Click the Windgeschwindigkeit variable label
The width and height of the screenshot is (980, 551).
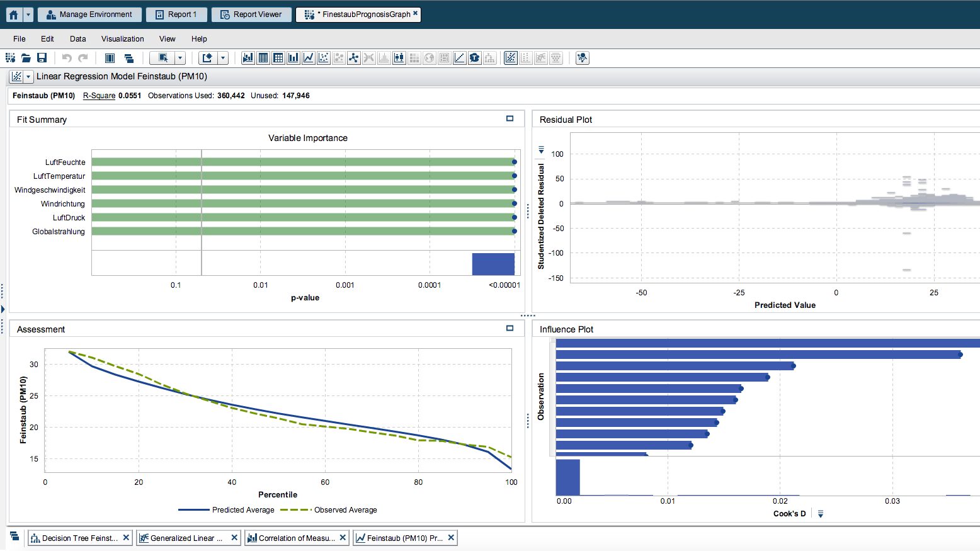(x=50, y=190)
